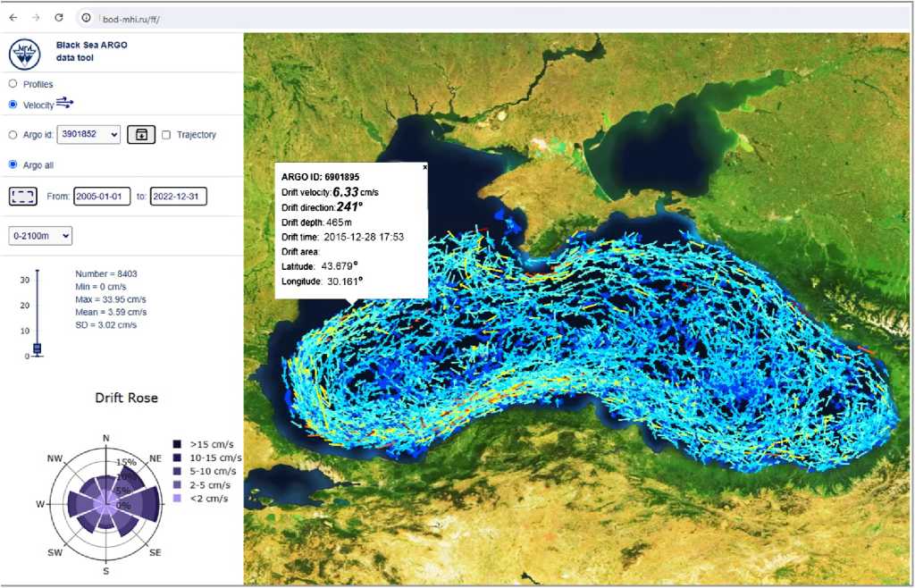
Task: Enable the Trajectory checkbox
Action: 166,135
